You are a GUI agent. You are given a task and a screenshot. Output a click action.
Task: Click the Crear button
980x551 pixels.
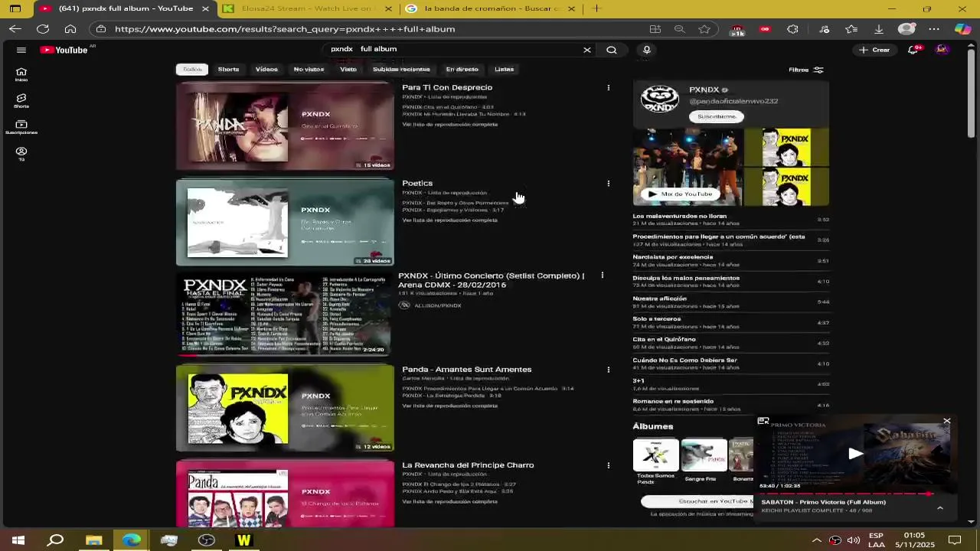(874, 50)
